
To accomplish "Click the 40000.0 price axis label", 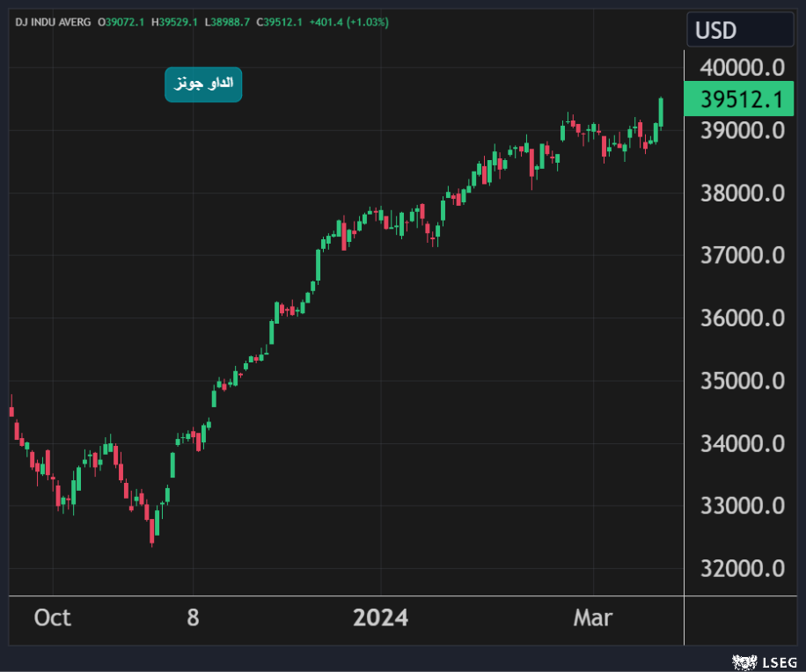I will [x=742, y=68].
